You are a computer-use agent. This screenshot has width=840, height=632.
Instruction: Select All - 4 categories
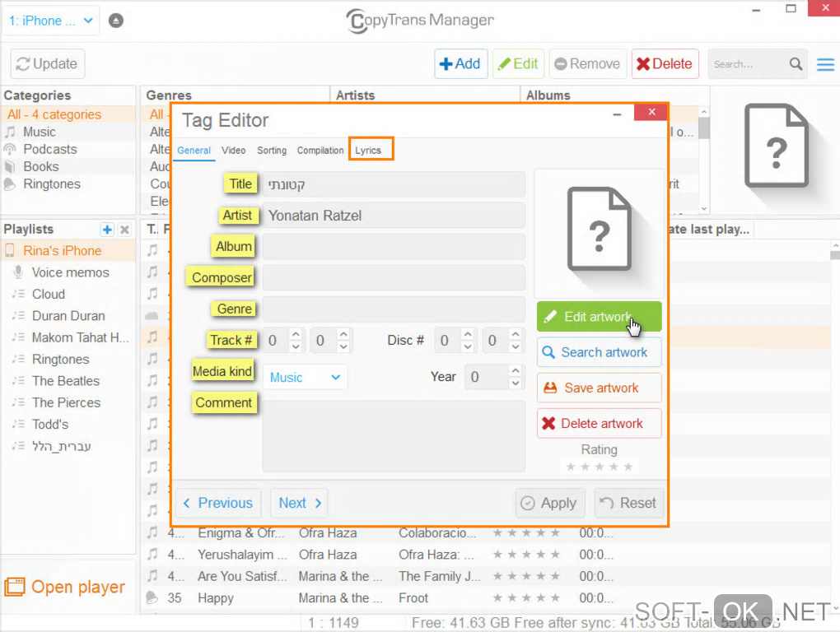[x=68, y=114]
